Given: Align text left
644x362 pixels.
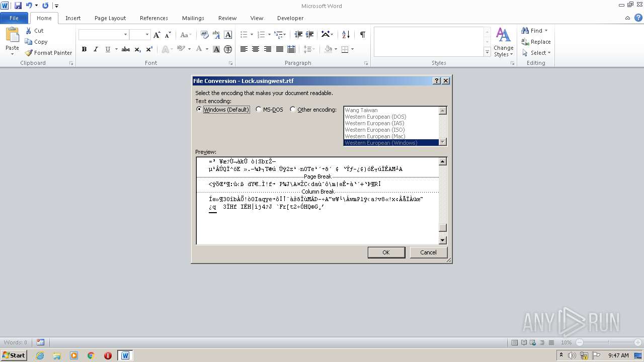Looking at the screenshot, I should [x=244, y=49].
